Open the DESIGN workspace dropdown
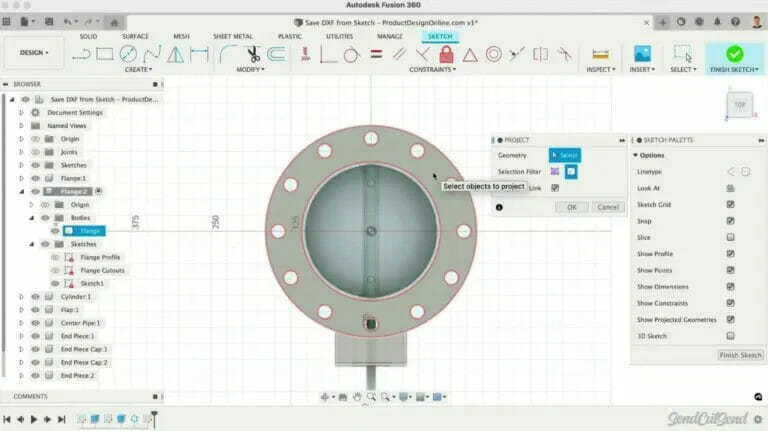Screen dimensions: 768x431 coord(34,53)
